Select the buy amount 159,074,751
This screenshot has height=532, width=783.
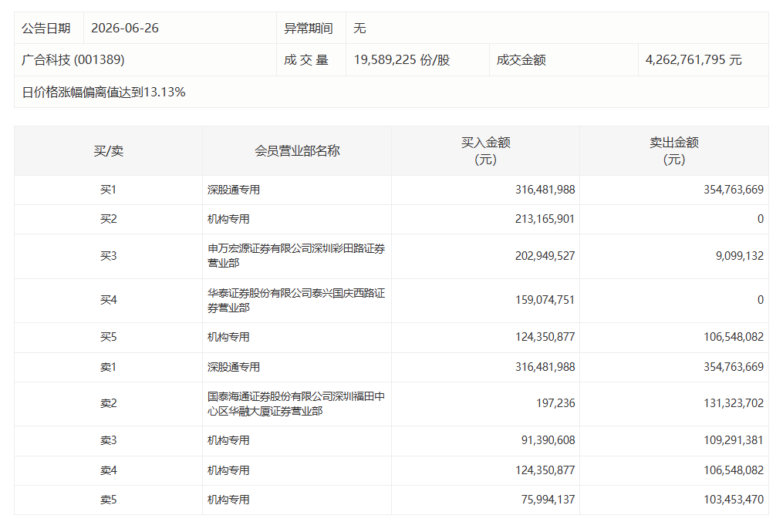[x=545, y=300]
